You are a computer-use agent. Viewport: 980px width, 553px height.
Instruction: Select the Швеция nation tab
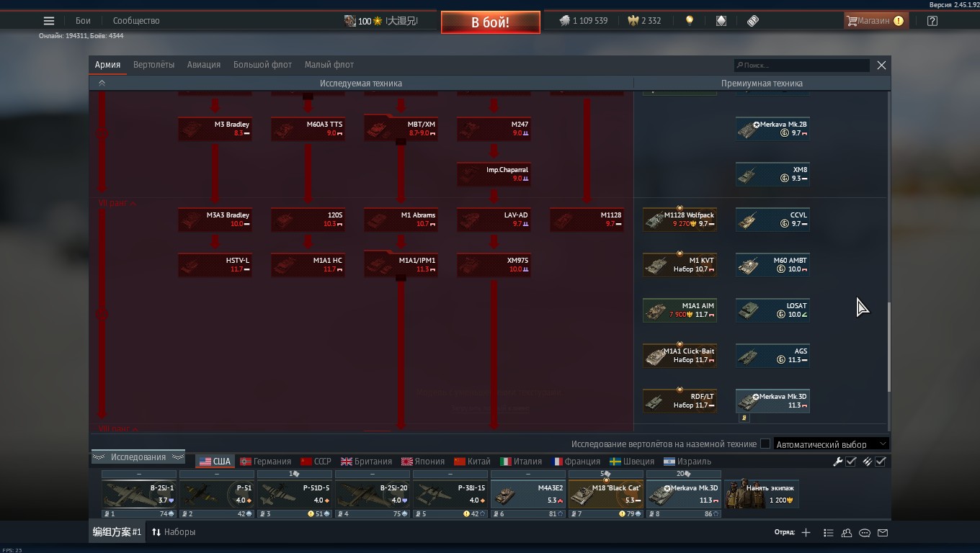tap(632, 462)
